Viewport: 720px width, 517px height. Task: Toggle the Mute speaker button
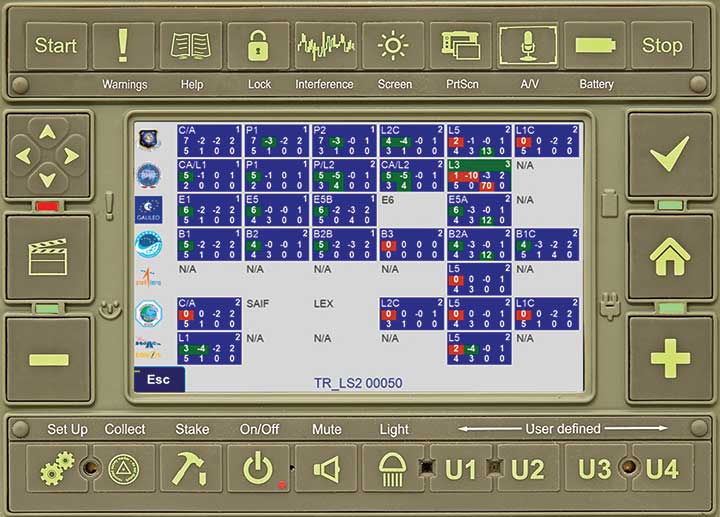click(x=326, y=468)
